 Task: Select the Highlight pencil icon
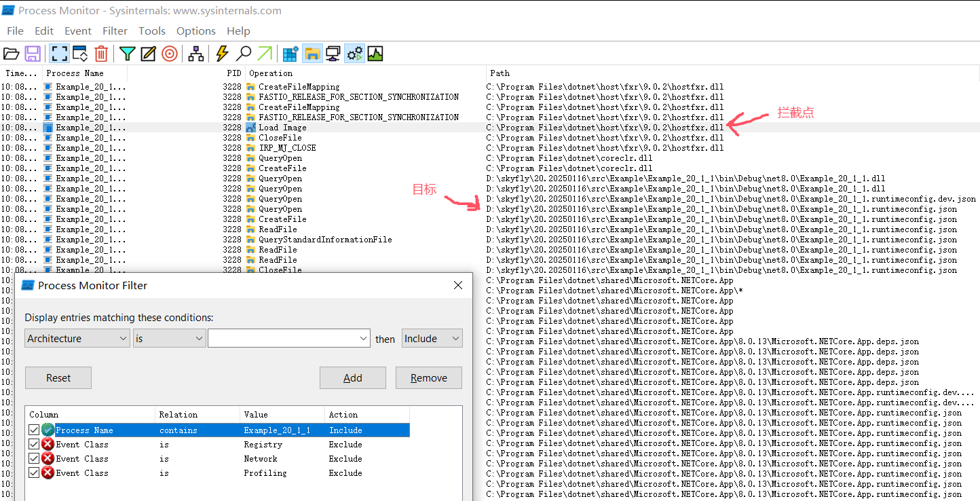(x=147, y=54)
